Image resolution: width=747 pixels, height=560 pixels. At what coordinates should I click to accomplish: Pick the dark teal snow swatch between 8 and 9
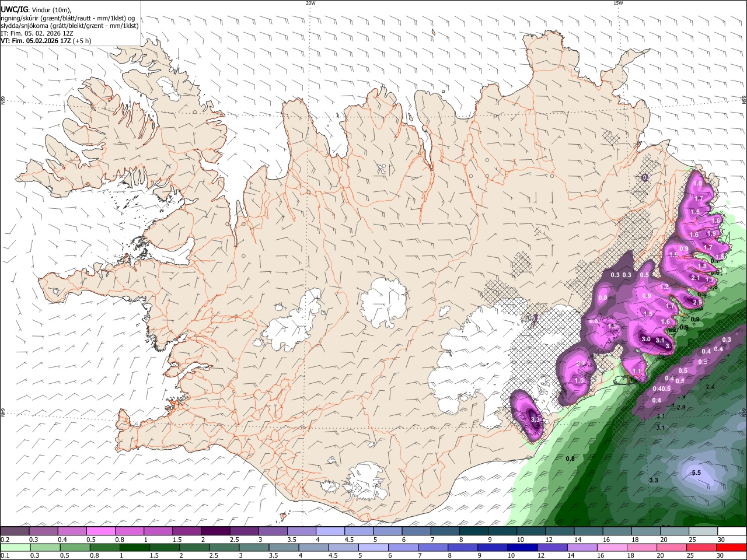tap(474, 531)
